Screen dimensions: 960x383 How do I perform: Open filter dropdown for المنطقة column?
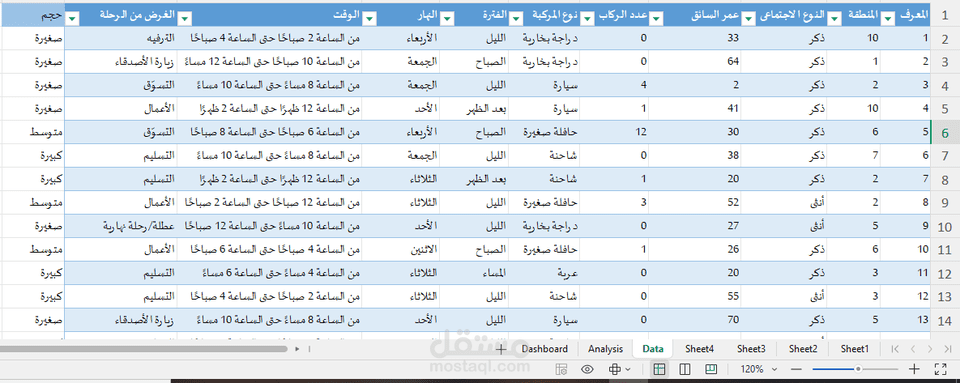[x=834, y=20]
